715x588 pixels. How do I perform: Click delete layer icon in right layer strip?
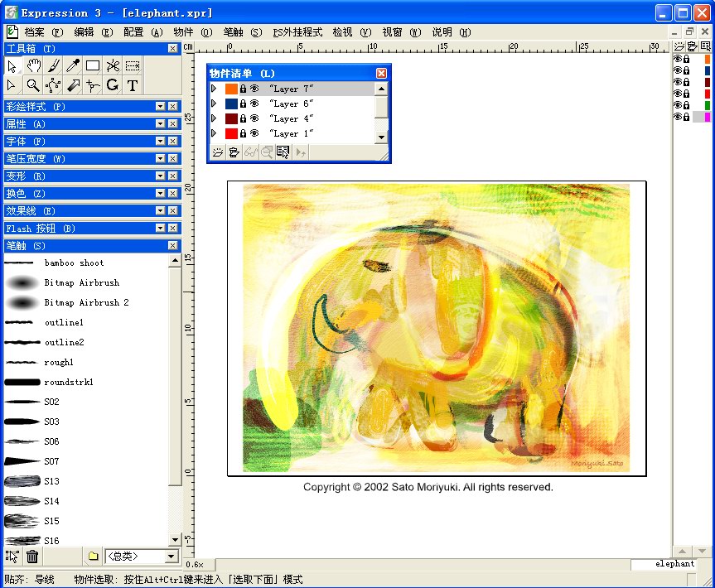pyautogui.click(x=692, y=46)
